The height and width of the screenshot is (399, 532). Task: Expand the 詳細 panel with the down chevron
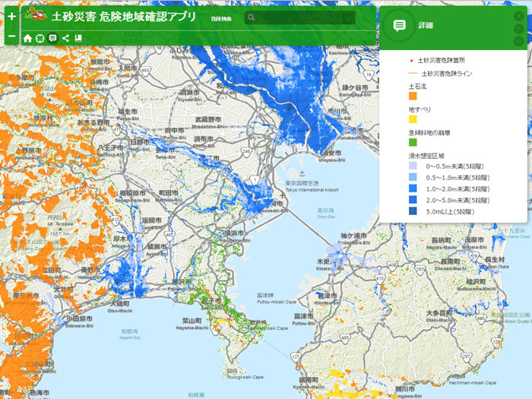coord(519,40)
